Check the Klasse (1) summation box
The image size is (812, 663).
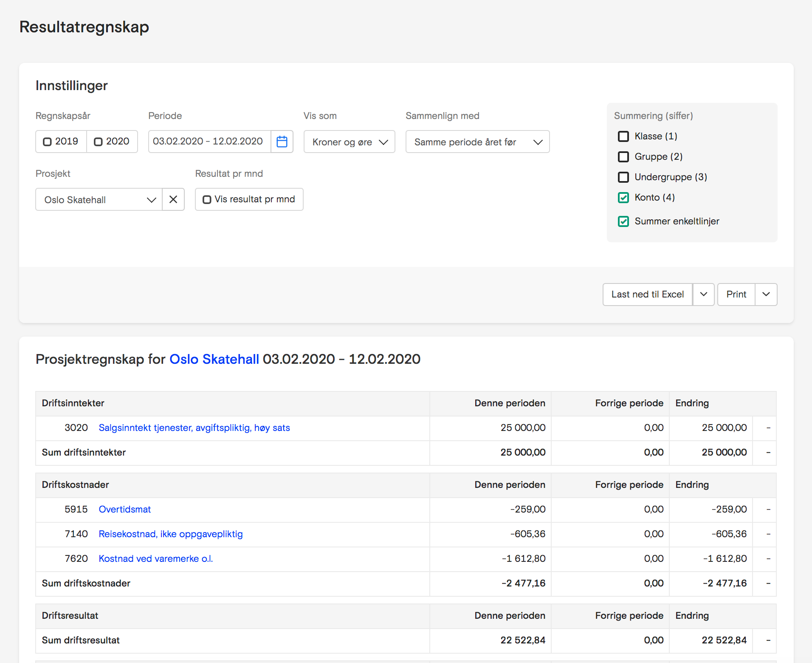[623, 136]
